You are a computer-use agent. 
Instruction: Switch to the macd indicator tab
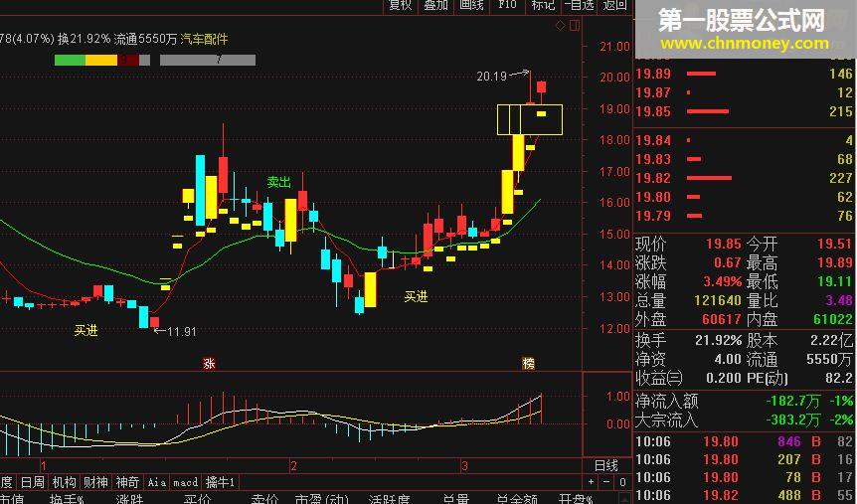(186, 482)
